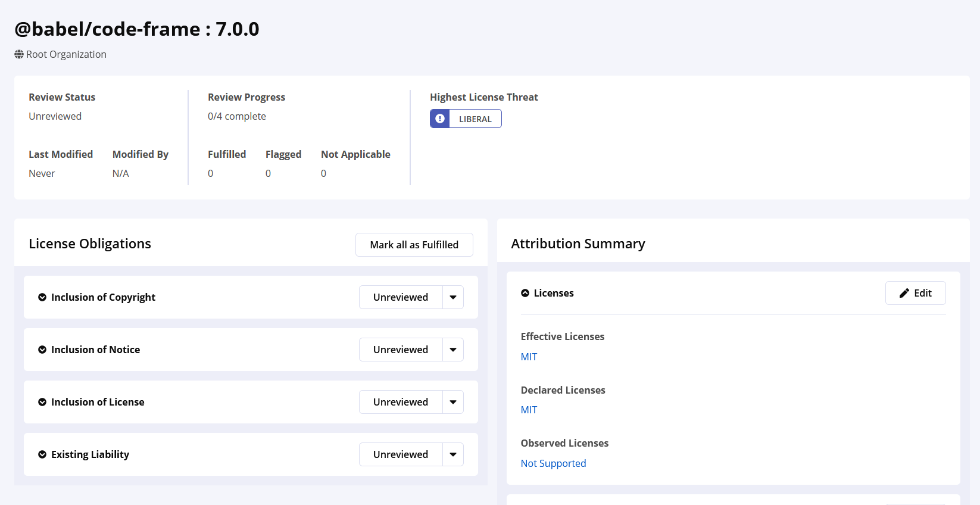Click the exclamation icon in LIBERAL threat badge
Screen dimensions: 980x505
[440, 119]
